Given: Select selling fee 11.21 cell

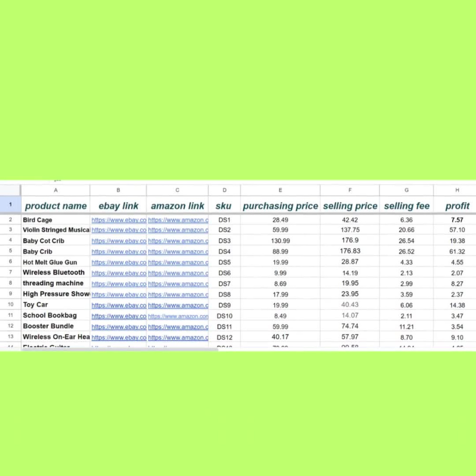Looking at the screenshot, I should (407, 327).
